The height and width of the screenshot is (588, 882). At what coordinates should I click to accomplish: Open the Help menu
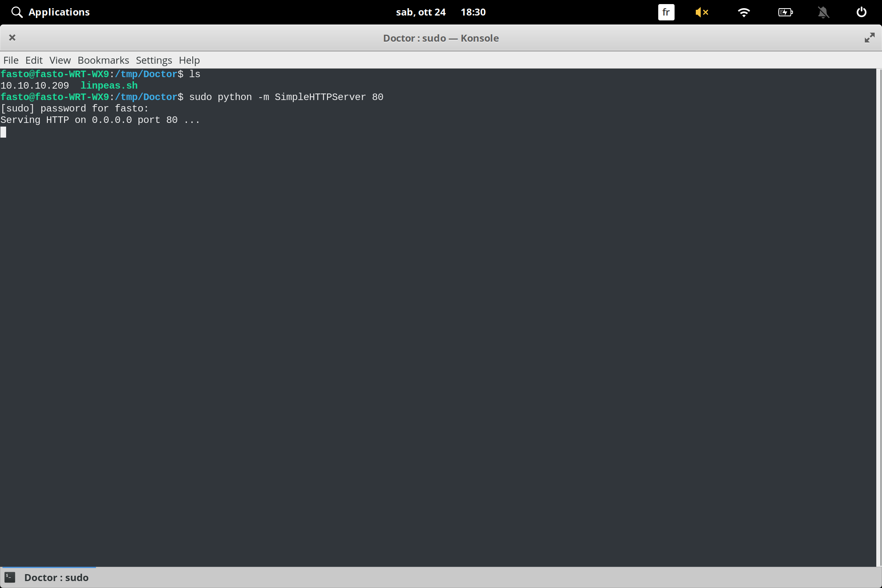coord(189,60)
